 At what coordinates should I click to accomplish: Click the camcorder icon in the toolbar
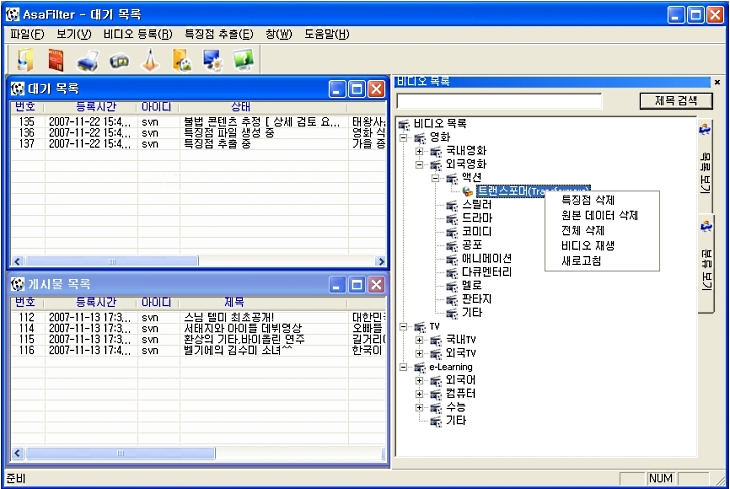[x=119, y=61]
